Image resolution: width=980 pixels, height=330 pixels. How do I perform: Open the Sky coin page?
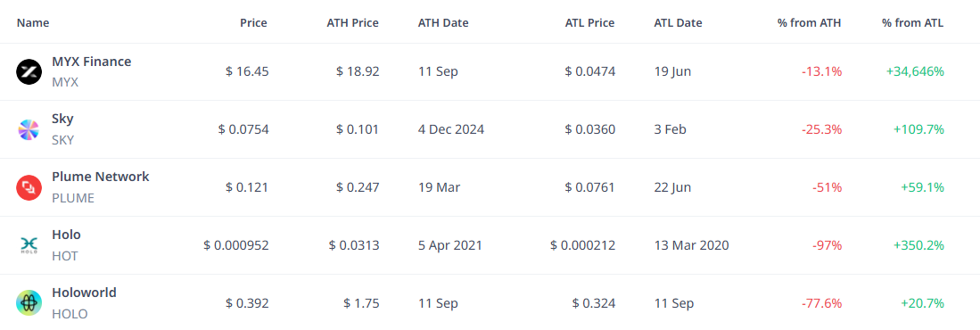(62, 120)
